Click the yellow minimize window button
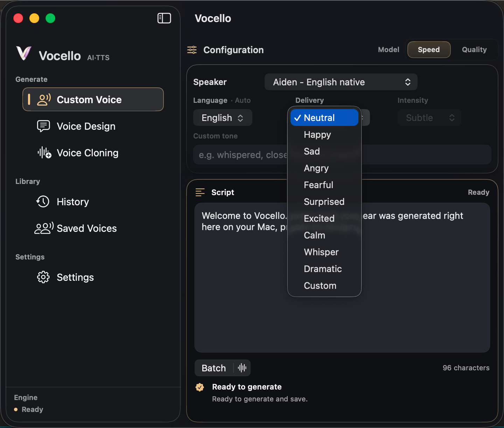Image resolution: width=504 pixels, height=428 pixels. [34, 18]
